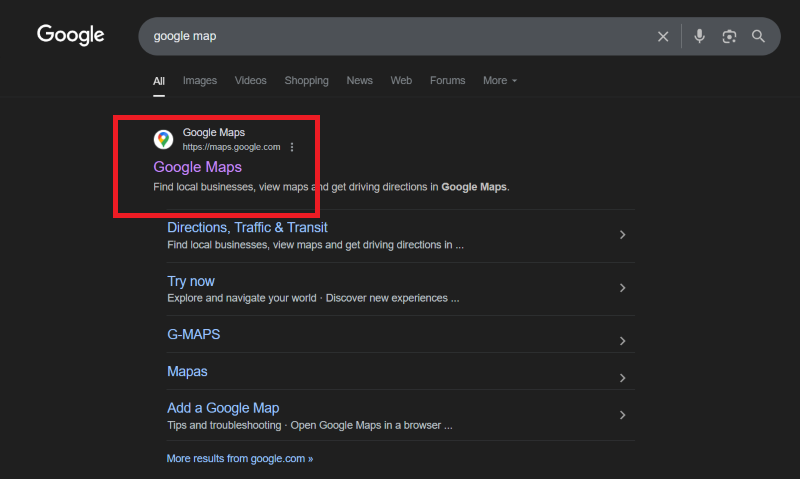Switch to the Web tab
This screenshot has height=479, width=800.
(401, 81)
